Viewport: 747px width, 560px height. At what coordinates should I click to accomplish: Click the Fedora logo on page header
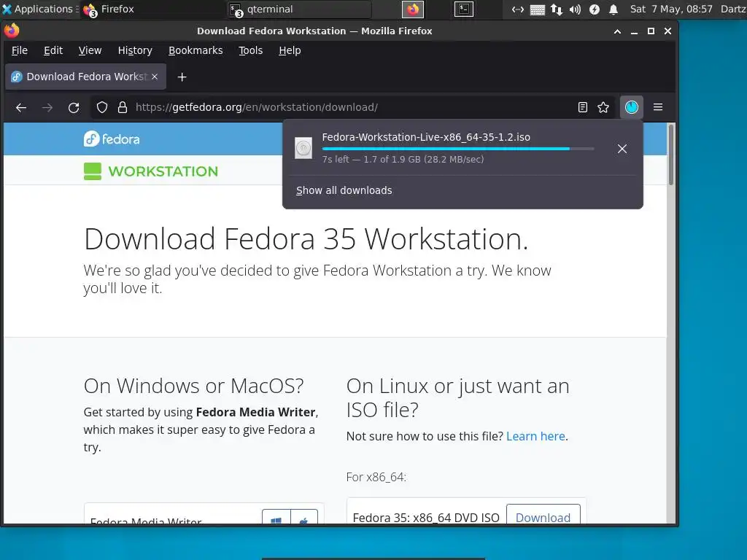pos(112,139)
